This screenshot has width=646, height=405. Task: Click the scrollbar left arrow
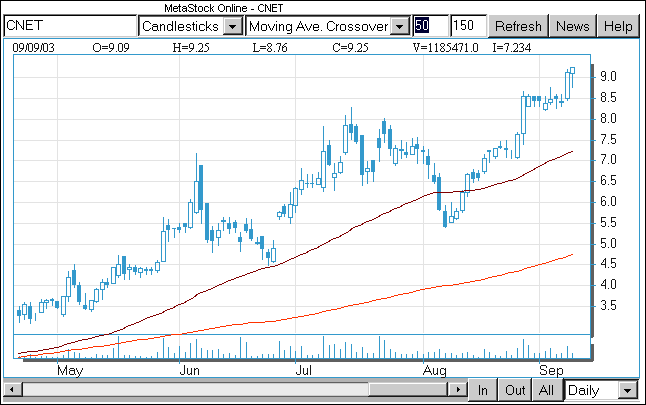coord(12,389)
